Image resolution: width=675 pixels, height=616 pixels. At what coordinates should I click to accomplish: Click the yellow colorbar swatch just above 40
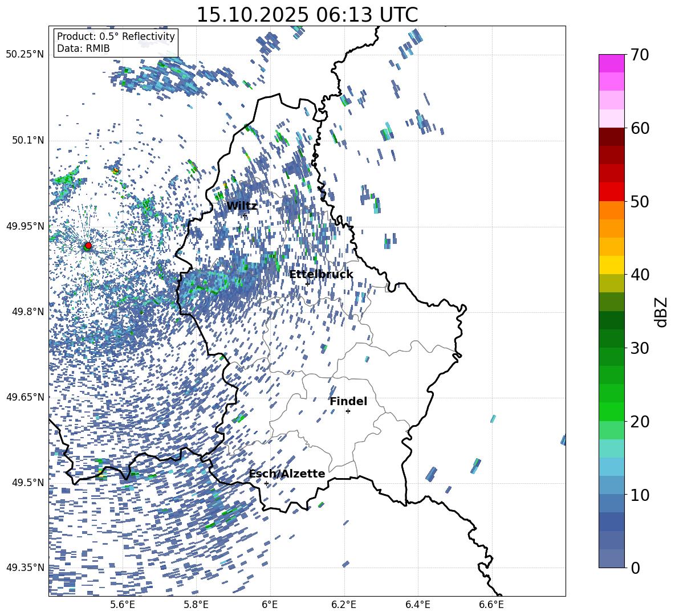tap(611, 265)
